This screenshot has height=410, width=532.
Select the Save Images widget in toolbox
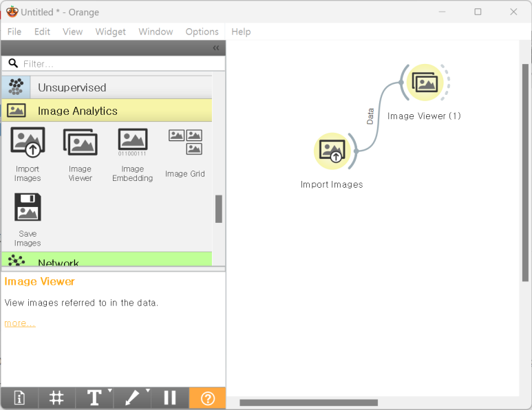[28, 219]
